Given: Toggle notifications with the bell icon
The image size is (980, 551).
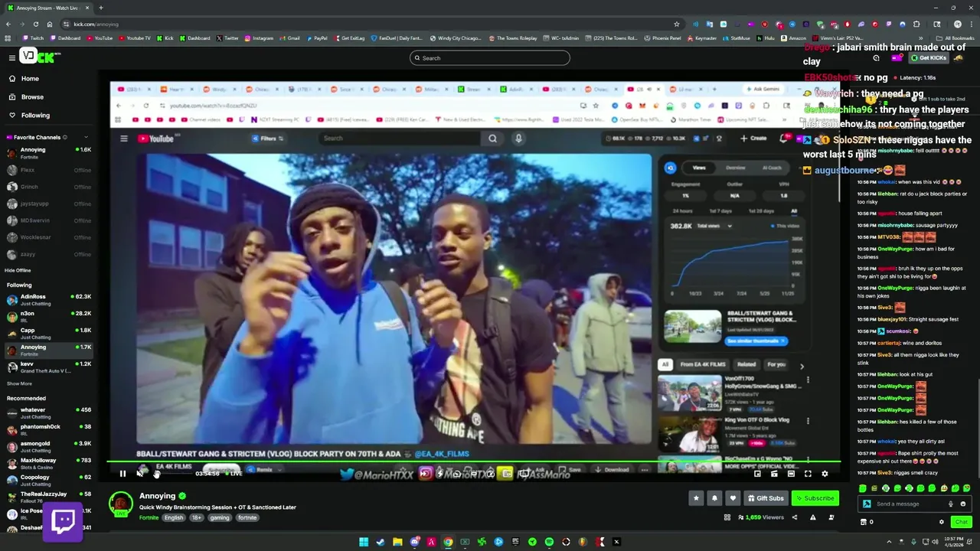Looking at the screenshot, I should coord(714,498).
